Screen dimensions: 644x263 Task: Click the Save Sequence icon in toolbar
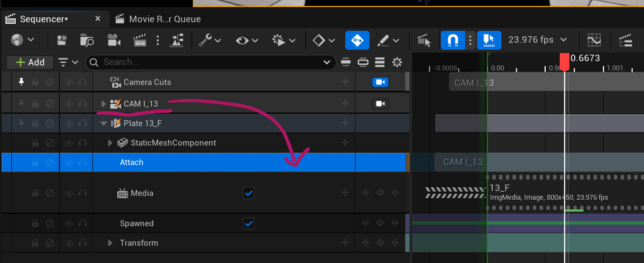click(x=62, y=40)
